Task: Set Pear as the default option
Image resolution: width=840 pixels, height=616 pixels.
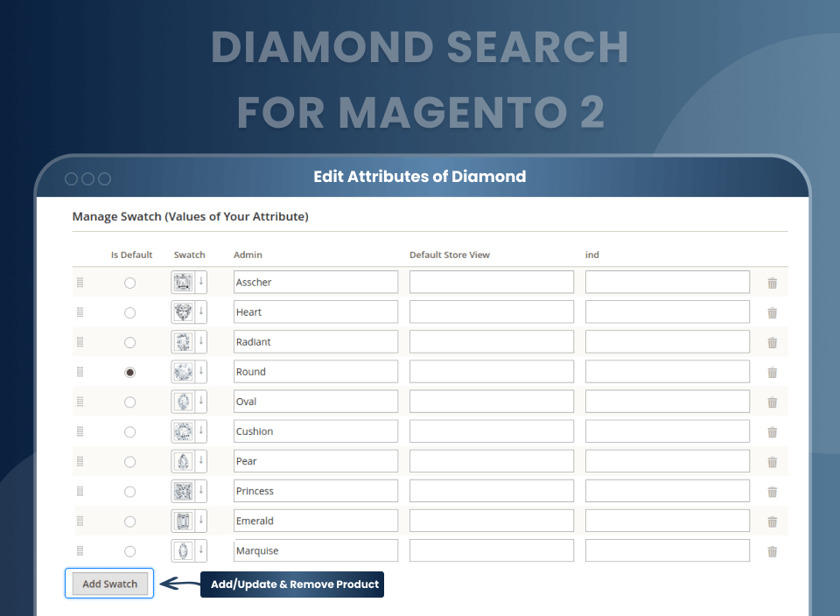Action: (x=129, y=462)
